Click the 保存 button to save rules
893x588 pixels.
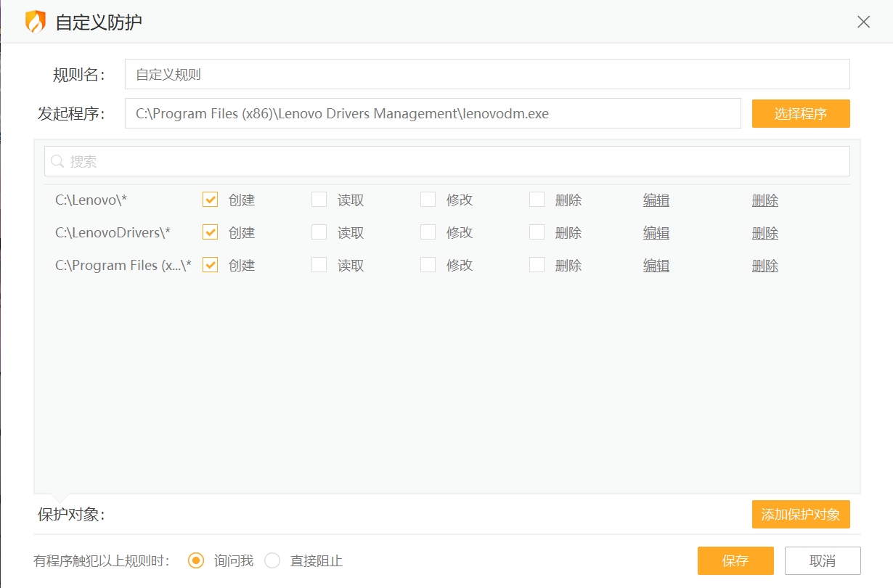[735, 560]
